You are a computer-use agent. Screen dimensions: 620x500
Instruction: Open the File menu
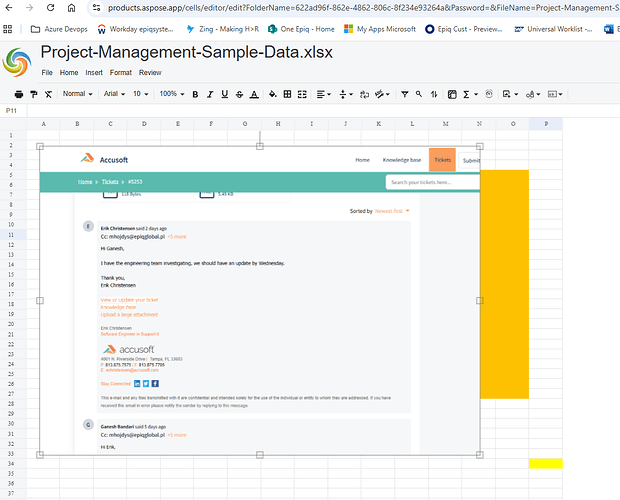point(47,73)
